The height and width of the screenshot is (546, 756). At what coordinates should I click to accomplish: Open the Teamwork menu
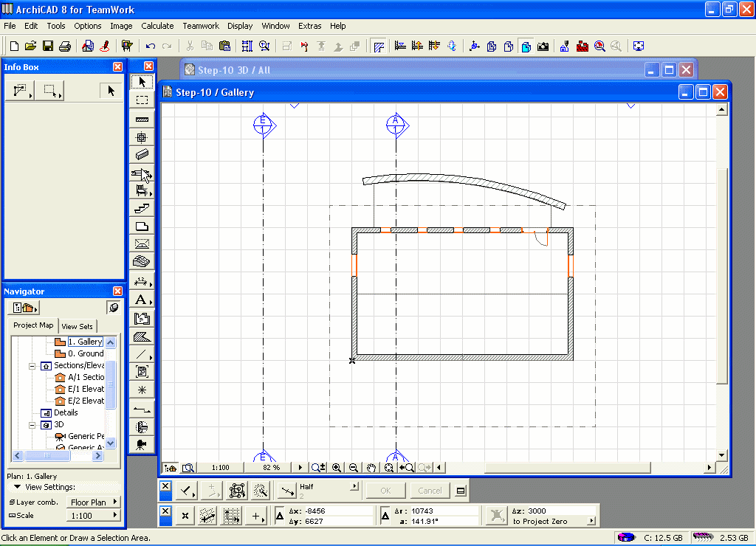pyautogui.click(x=201, y=26)
